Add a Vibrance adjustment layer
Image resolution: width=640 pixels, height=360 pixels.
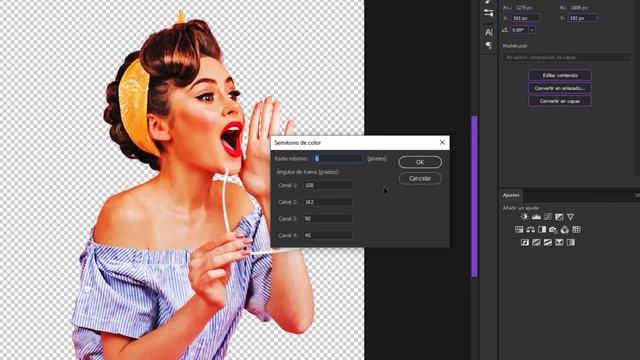(571, 217)
